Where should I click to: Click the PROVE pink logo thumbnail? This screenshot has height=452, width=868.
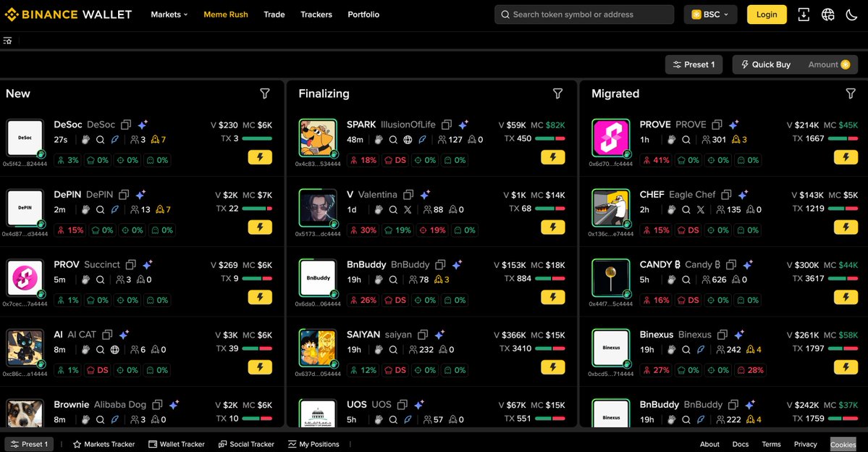(610, 138)
